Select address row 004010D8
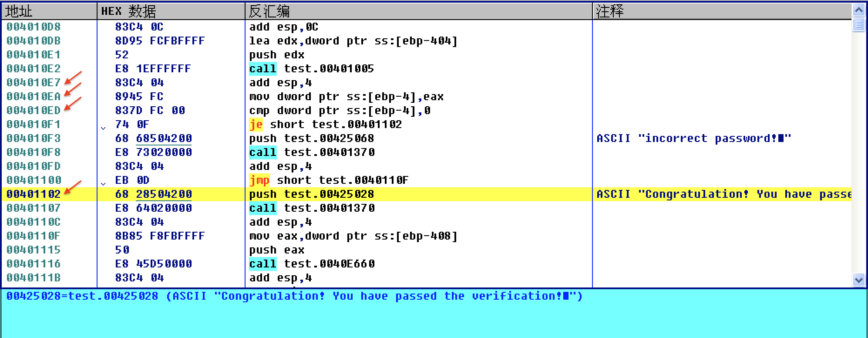The height and width of the screenshot is (338, 868). [x=34, y=27]
